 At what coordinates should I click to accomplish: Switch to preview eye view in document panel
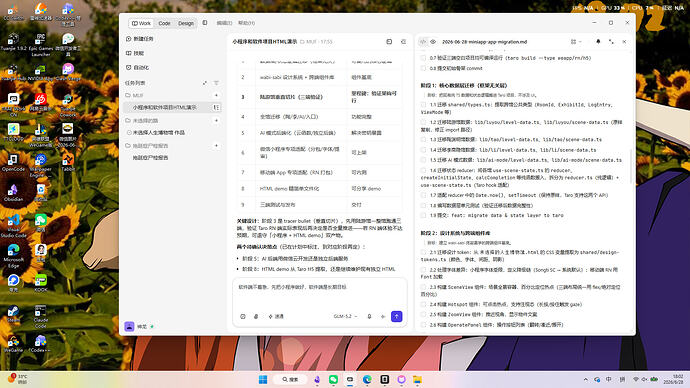coord(433,42)
